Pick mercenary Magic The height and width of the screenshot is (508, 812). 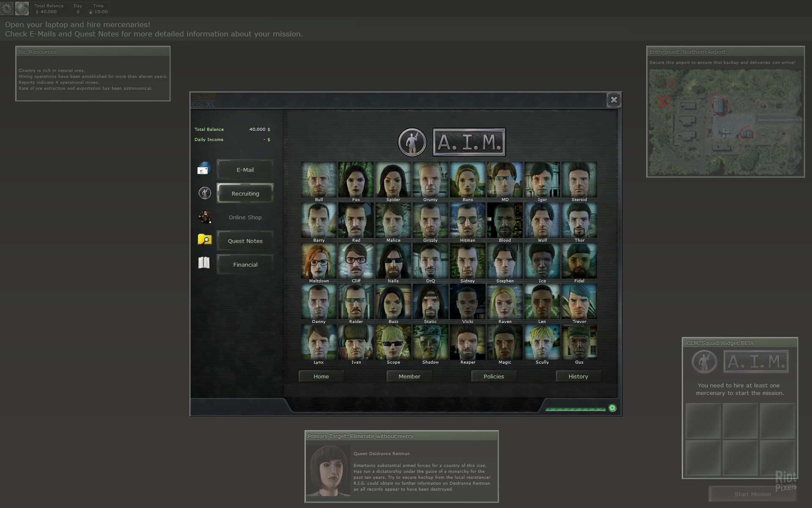point(505,342)
